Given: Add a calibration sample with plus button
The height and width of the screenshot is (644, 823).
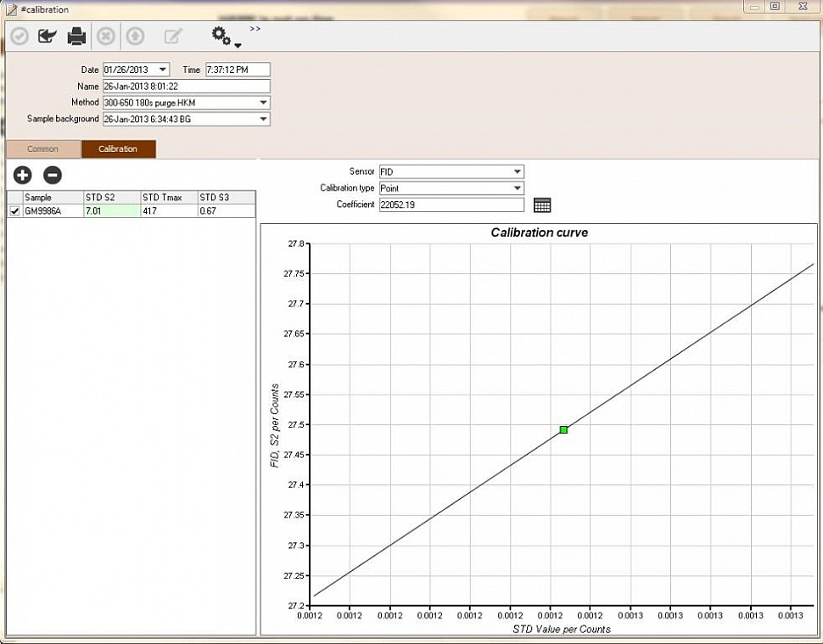Looking at the screenshot, I should 23,175.
